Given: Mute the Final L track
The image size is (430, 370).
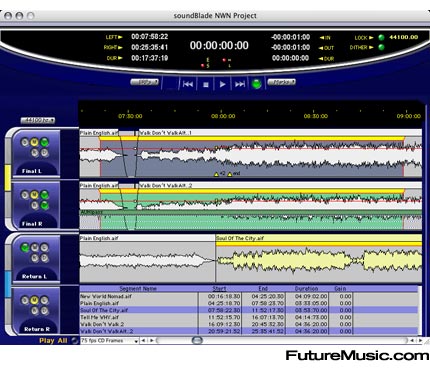Looking at the screenshot, I should pos(34,143).
